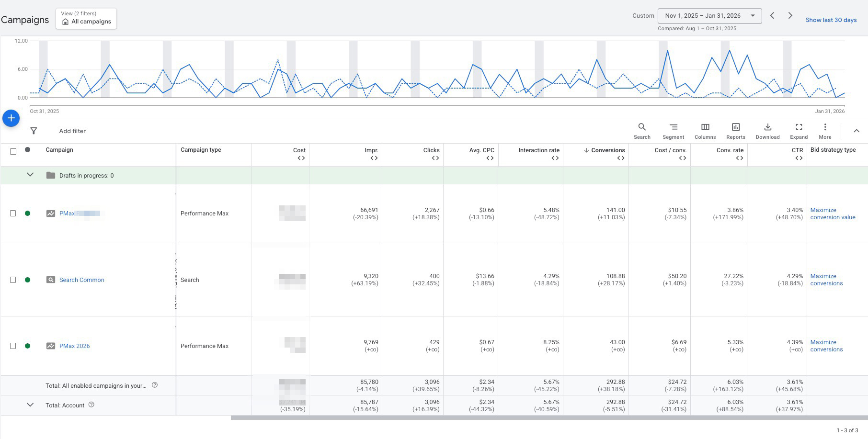Screen dimensions: 868x439
Task: Sort by the Conversions column header
Action: click(x=607, y=150)
